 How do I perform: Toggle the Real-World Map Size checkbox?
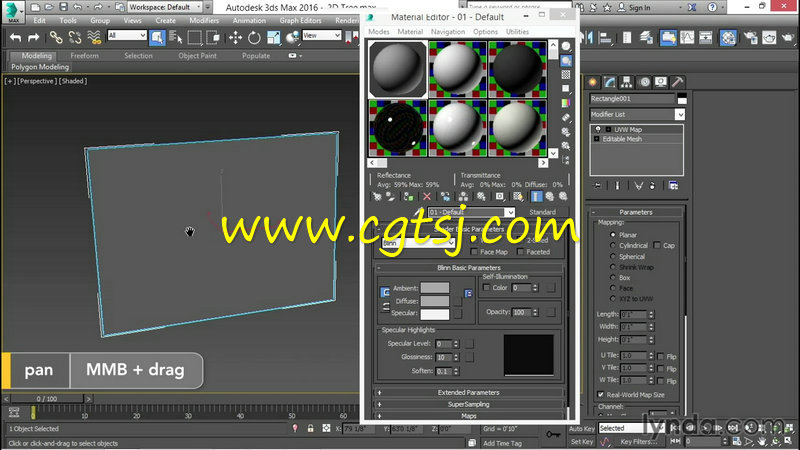tap(601, 394)
